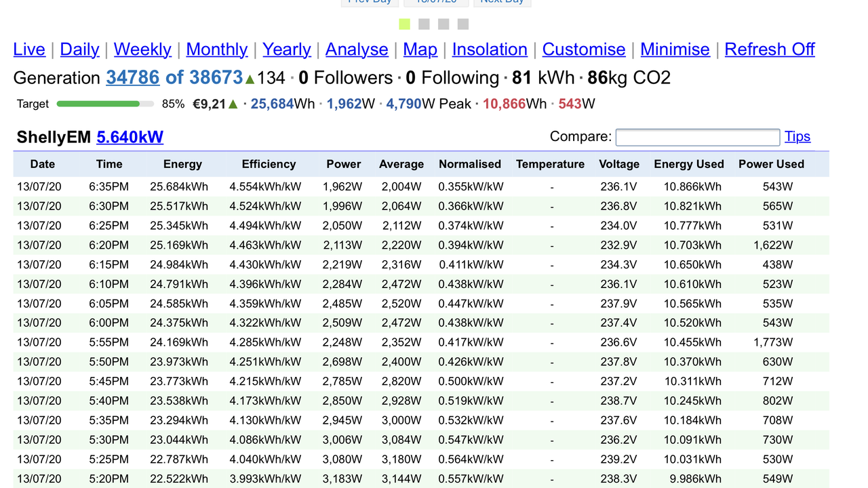Select the active green chart indicator square
This screenshot has width=868, height=488.
tap(405, 24)
